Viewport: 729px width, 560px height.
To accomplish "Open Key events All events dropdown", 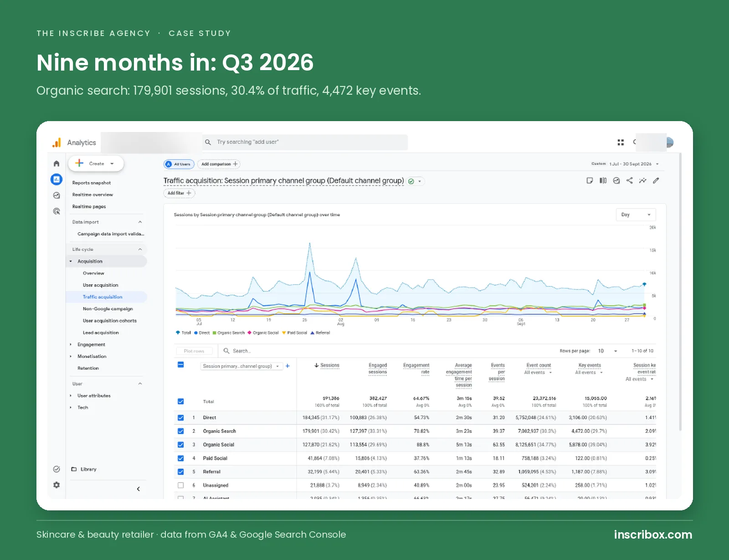I will click(589, 372).
